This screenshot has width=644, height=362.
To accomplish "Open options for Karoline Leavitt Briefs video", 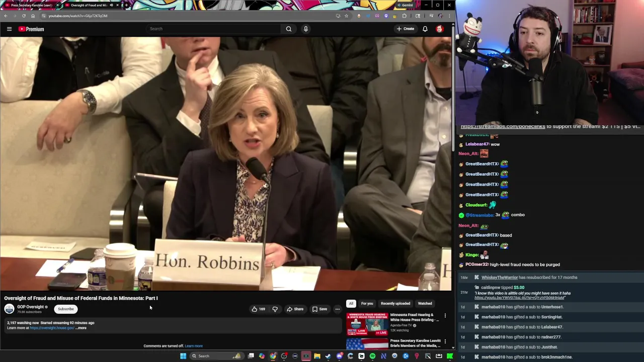I will [x=445, y=341].
